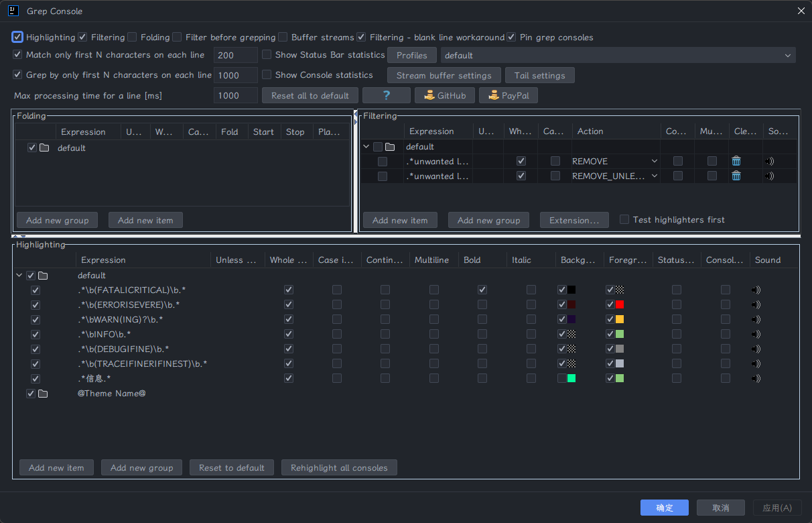Click trash icon in REMOVE_UNLESS filter row
The image size is (812, 523).
[736, 176]
